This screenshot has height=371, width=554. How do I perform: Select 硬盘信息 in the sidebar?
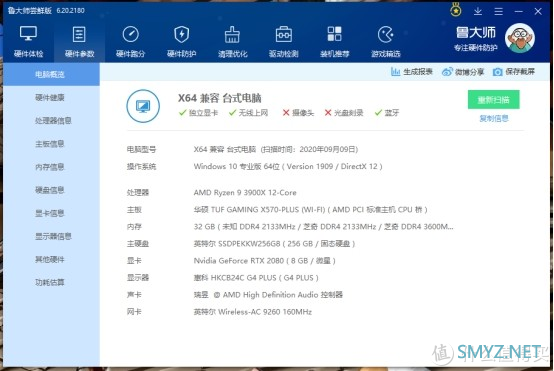point(51,190)
